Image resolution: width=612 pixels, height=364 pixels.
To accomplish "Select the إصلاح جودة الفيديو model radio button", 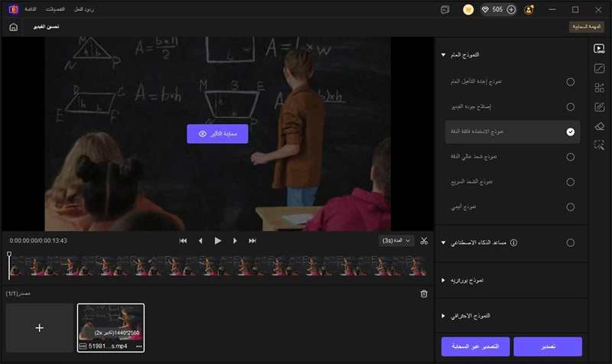I will (570, 107).
